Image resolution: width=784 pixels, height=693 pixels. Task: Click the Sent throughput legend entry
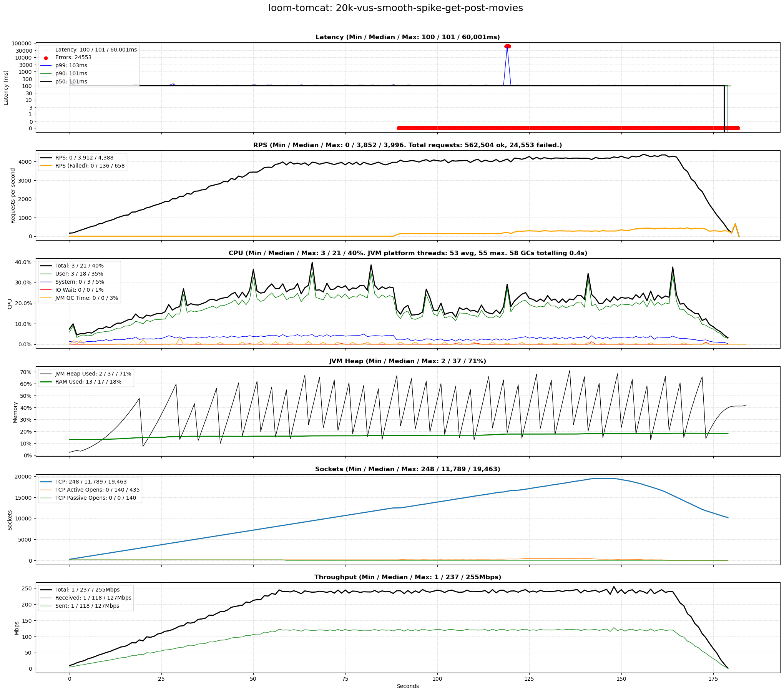coord(87,606)
